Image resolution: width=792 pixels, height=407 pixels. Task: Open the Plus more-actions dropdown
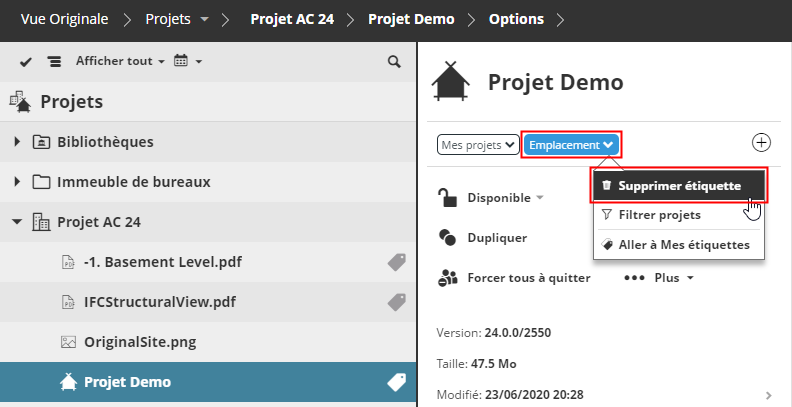point(660,277)
